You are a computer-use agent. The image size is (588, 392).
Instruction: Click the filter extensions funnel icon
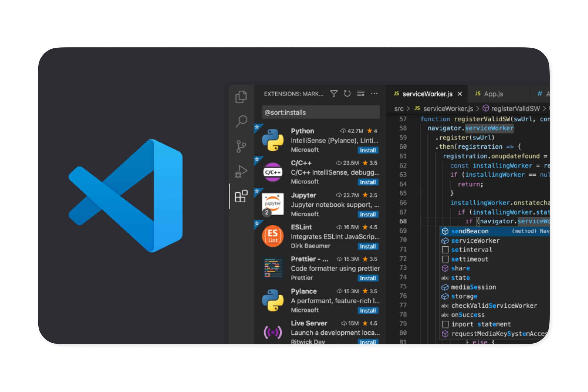coord(334,94)
